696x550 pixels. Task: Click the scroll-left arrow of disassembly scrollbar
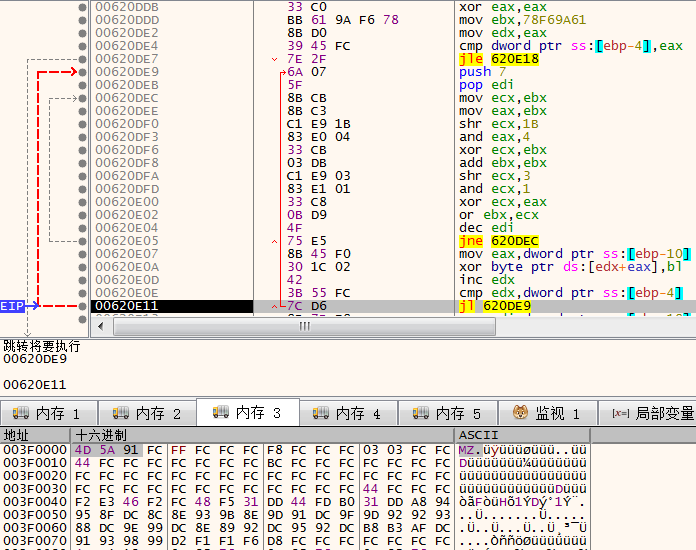(101, 327)
